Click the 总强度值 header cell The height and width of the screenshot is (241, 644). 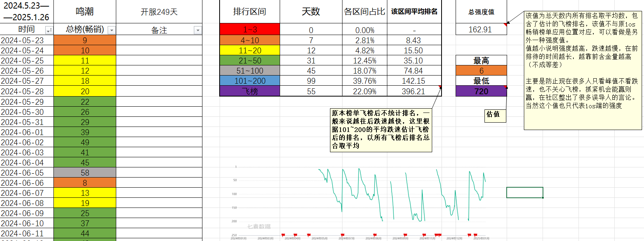[x=481, y=12]
